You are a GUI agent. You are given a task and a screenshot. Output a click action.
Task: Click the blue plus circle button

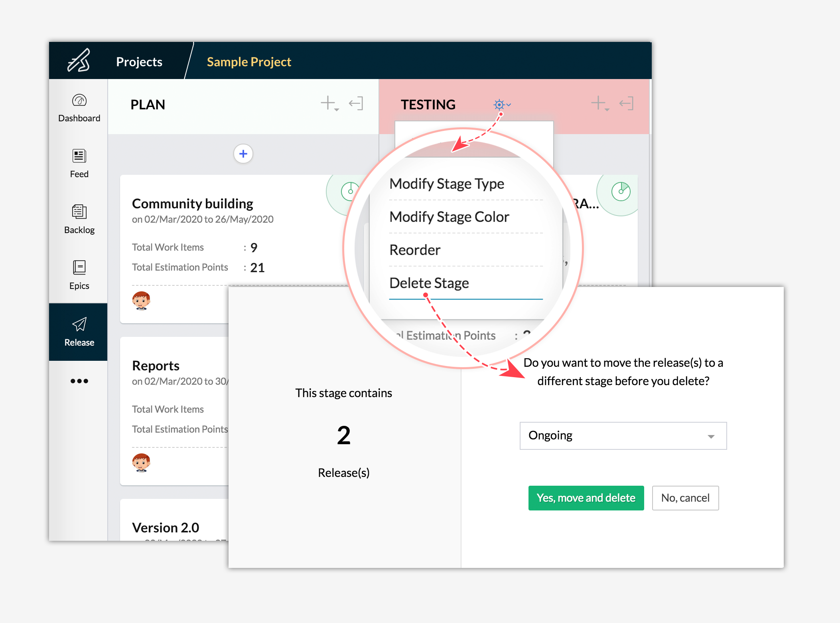[243, 154]
